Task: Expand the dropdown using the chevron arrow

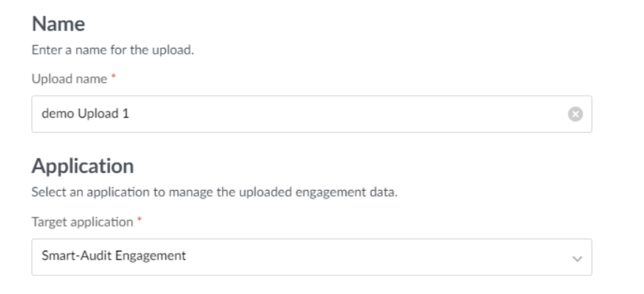Action: (x=577, y=258)
